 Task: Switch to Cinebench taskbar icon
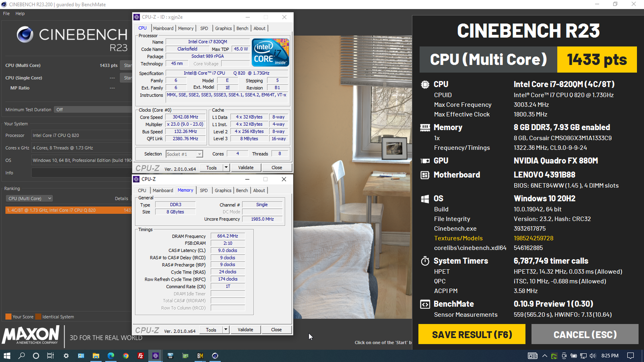tap(215, 356)
